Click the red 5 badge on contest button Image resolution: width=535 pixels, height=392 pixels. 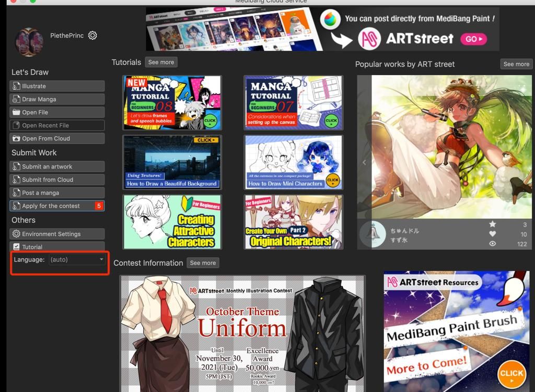tap(99, 206)
